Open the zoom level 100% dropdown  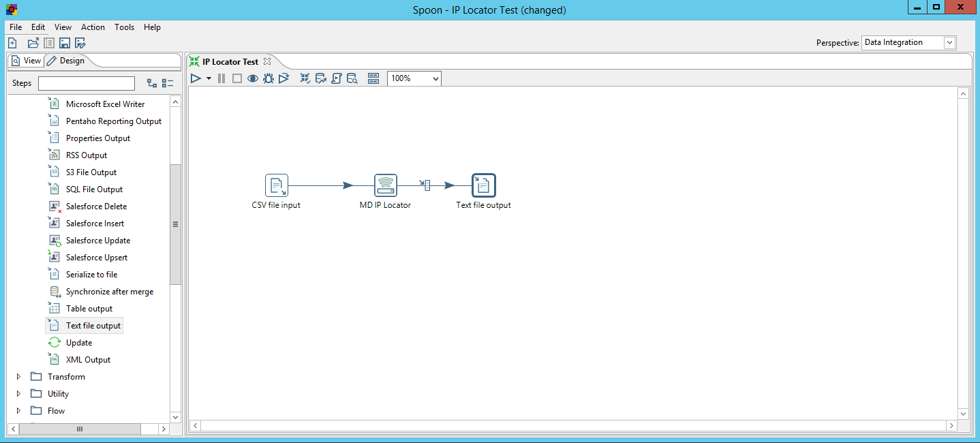(414, 78)
